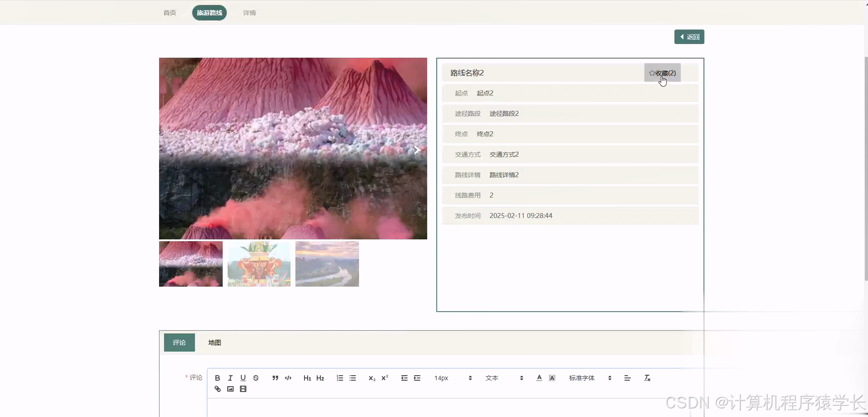Switch to the 地图 tab

(x=215, y=343)
